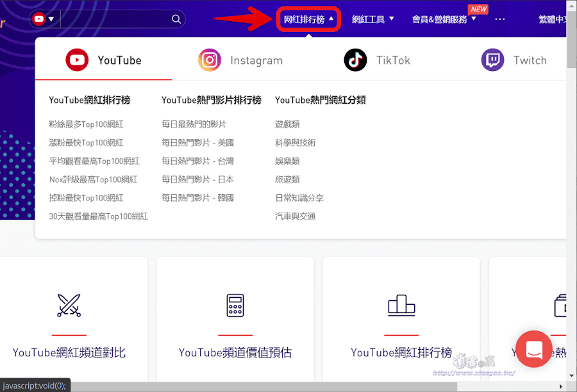Open YouTube網紅排行榜 card title
The width and height of the screenshot is (577, 392).
pyautogui.click(x=401, y=353)
